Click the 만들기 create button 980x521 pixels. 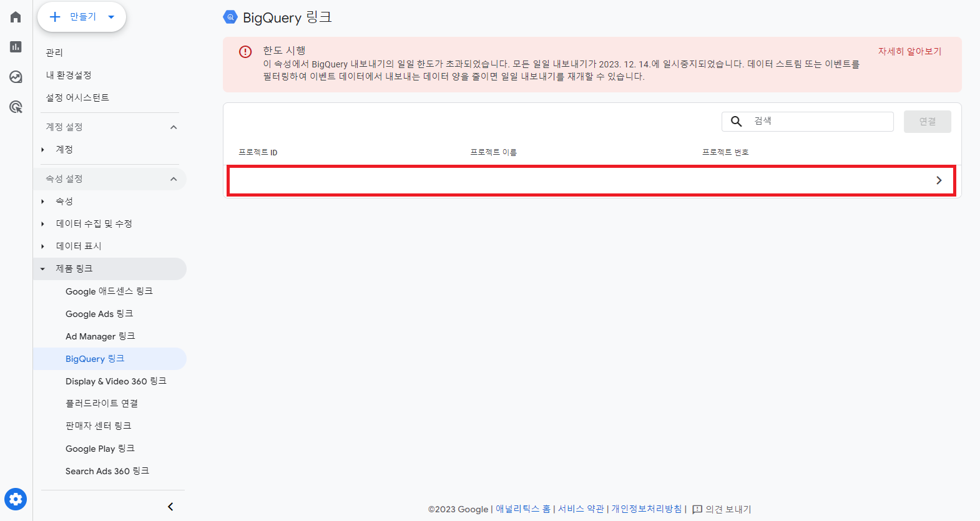[x=82, y=17]
